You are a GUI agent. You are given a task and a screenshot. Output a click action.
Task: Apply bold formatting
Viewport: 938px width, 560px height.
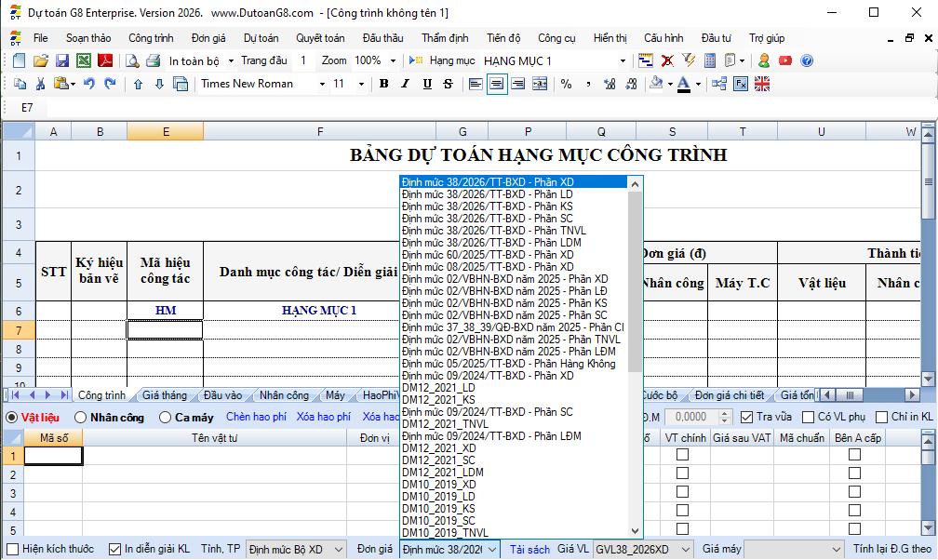tap(384, 84)
